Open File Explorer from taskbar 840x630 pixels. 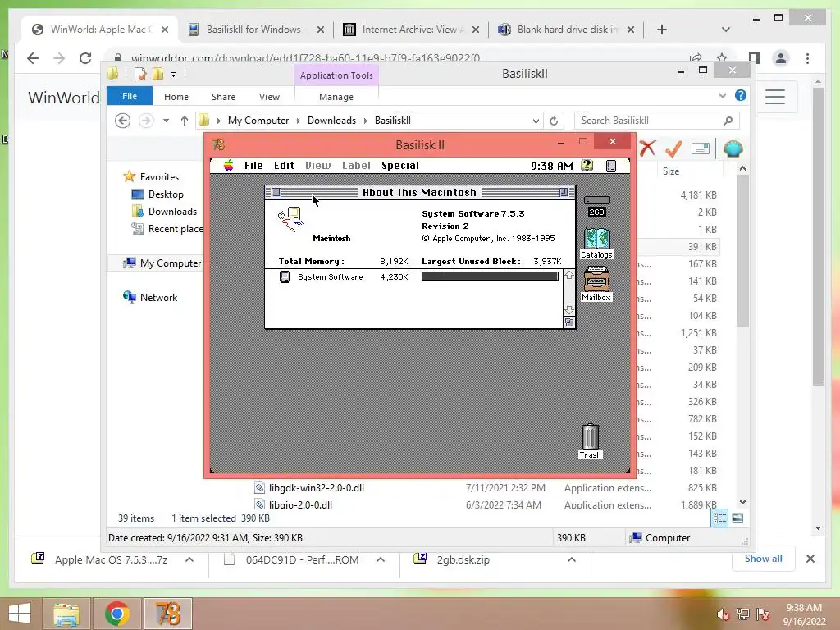(66, 614)
